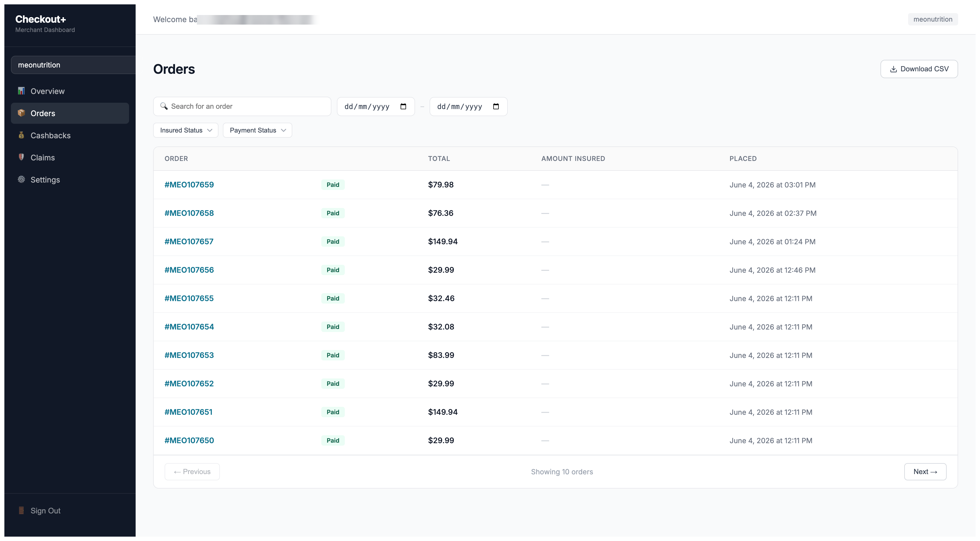Select Orders in the sidebar
This screenshot has width=980, height=541.
click(x=70, y=113)
